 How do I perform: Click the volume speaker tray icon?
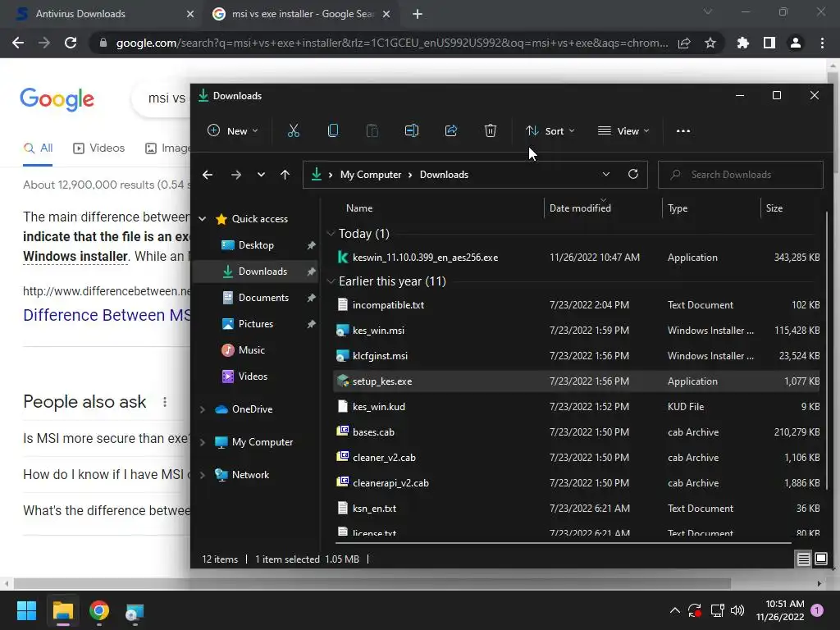point(737,610)
